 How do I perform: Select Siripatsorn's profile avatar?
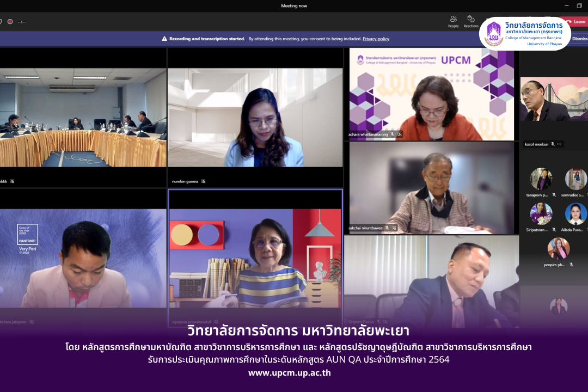pyautogui.click(x=541, y=214)
